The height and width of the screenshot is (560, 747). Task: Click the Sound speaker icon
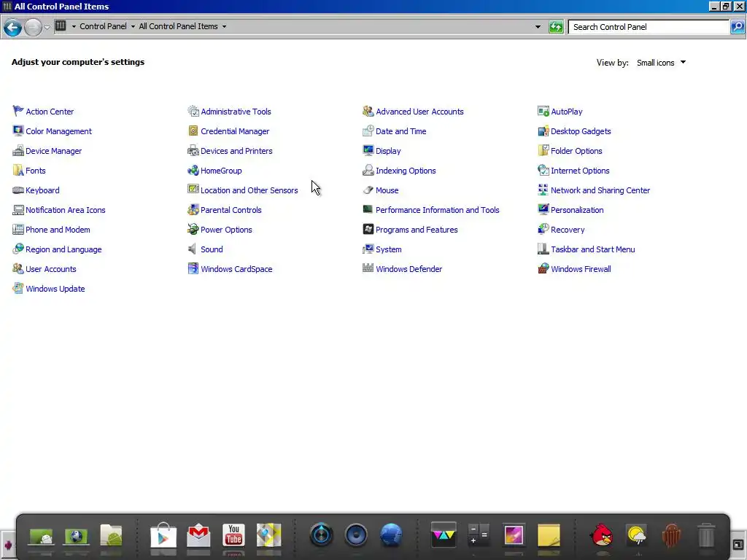click(193, 249)
